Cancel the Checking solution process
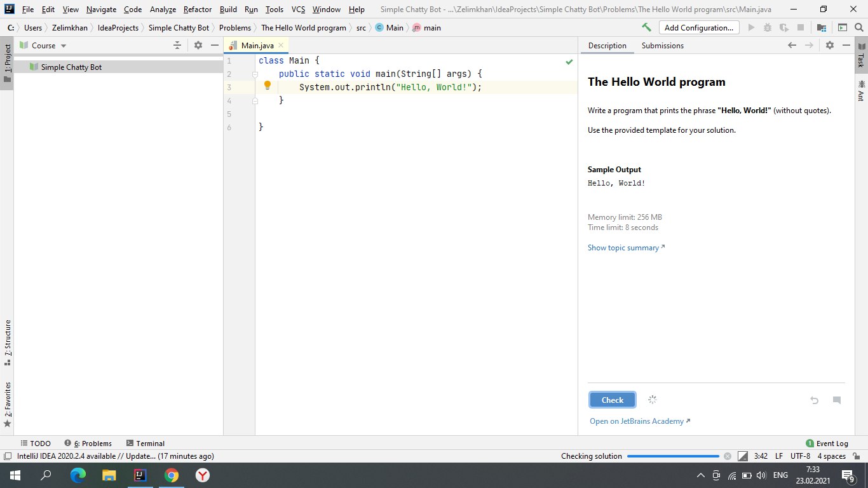The height and width of the screenshot is (488, 868). (x=728, y=456)
